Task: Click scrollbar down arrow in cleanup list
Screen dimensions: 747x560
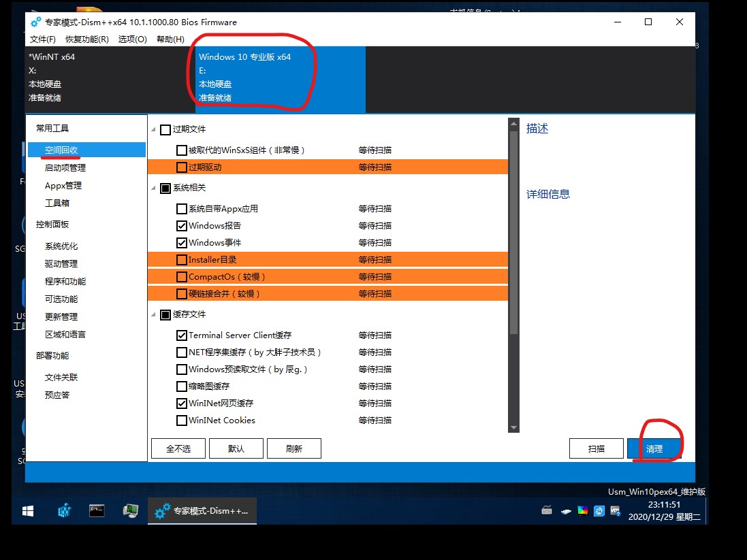Action: [513, 427]
